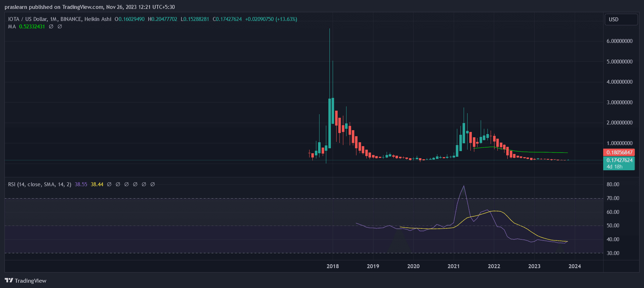Click the yellow RSI SMA value 38.44
The height and width of the screenshot is (288, 644).
click(x=97, y=184)
